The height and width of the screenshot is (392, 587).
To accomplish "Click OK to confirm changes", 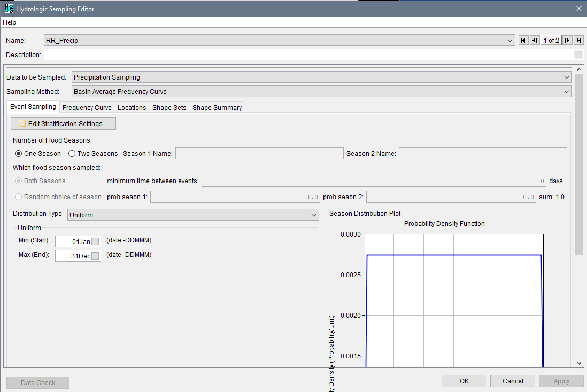I will pyautogui.click(x=463, y=381).
